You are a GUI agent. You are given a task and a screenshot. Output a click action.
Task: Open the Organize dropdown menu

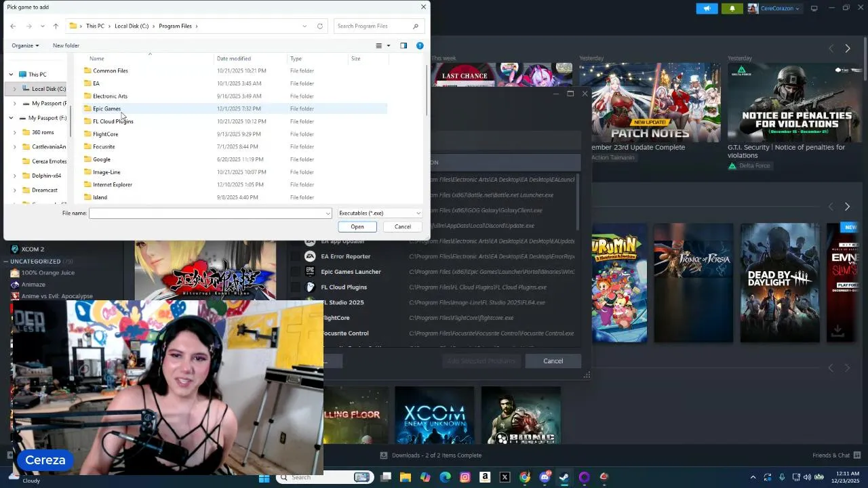(25, 45)
